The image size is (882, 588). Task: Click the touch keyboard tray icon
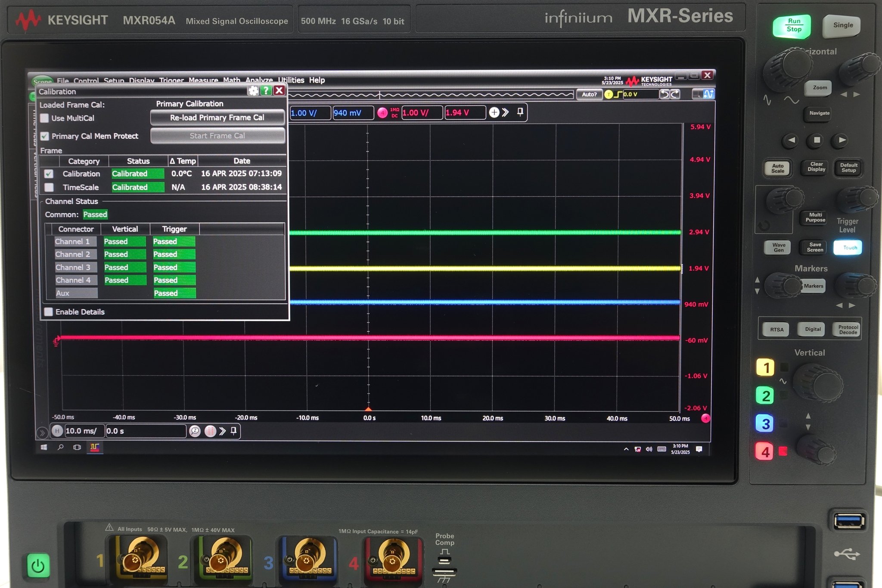[662, 449]
